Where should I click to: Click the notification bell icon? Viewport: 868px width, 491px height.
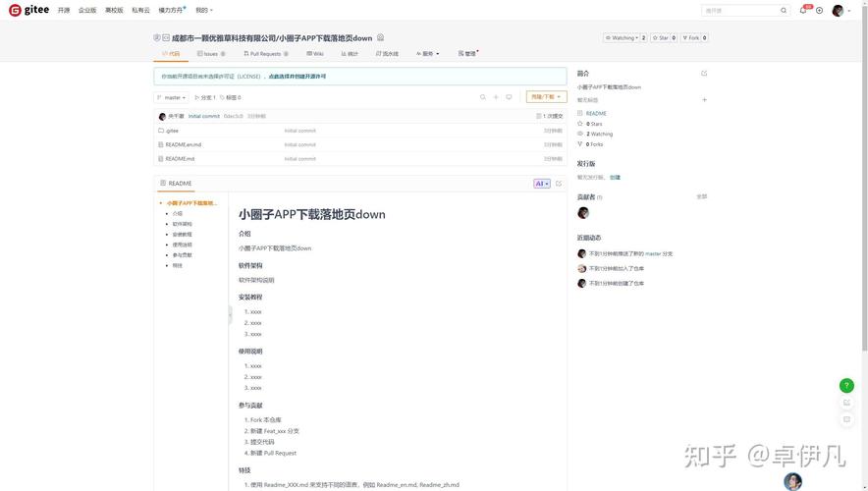click(x=803, y=10)
